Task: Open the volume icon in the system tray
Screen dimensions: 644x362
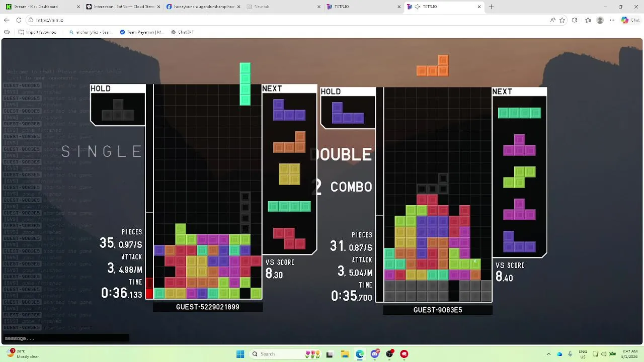Action: tap(604, 354)
